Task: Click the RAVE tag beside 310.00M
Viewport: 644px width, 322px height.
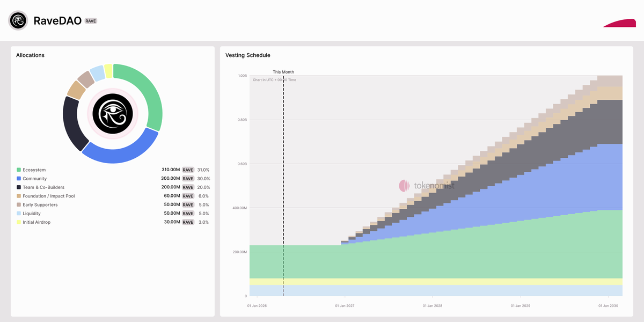Action: 187,170
